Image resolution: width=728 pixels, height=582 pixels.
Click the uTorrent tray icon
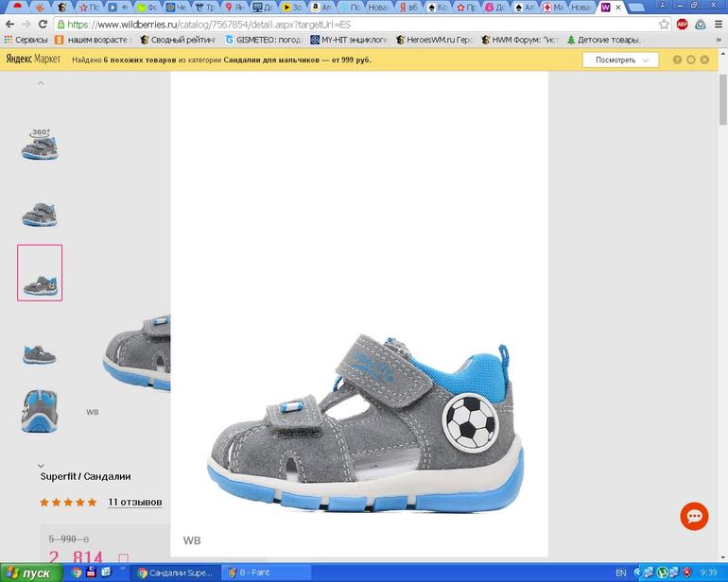[x=663, y=573]
